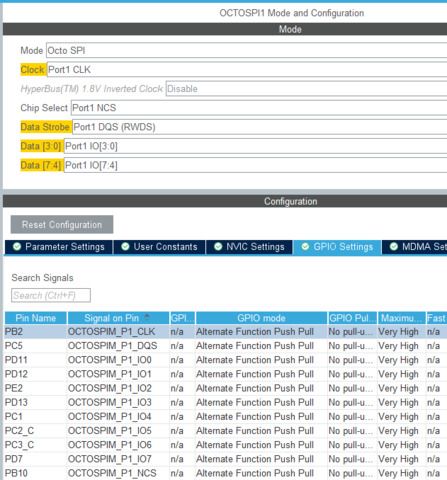Click the Maximum output speed column header
The image size is (447, 480).
tap(402, 318)
